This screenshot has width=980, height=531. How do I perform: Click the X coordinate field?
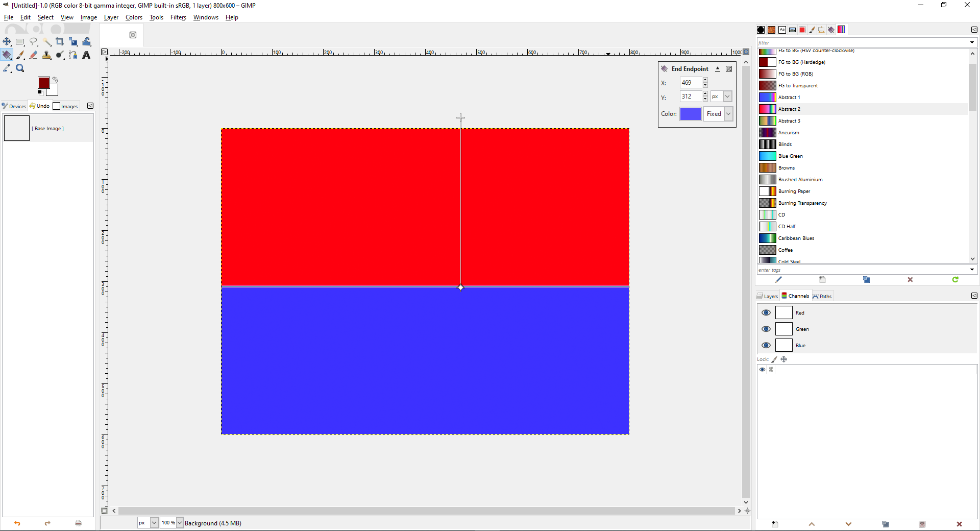click(x=691, y=83)
